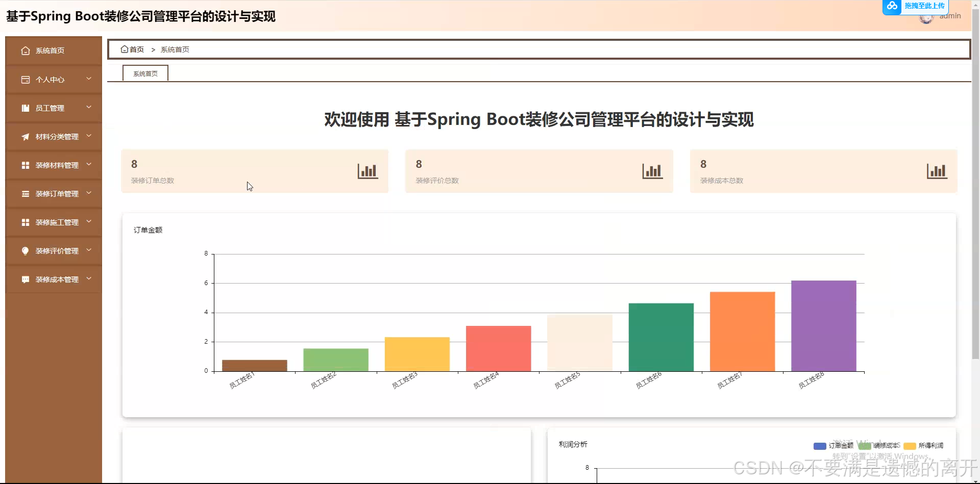Toggle 订单金额 legend in 利润分析 chart
The width and height of the screenshot is (980, 484).
[x=834, y=446]
